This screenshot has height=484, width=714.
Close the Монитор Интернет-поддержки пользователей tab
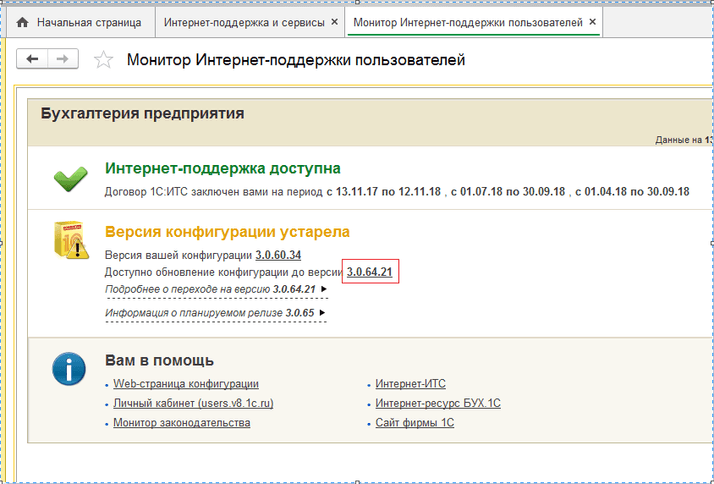pyautogui.click(x=592, y=22)
